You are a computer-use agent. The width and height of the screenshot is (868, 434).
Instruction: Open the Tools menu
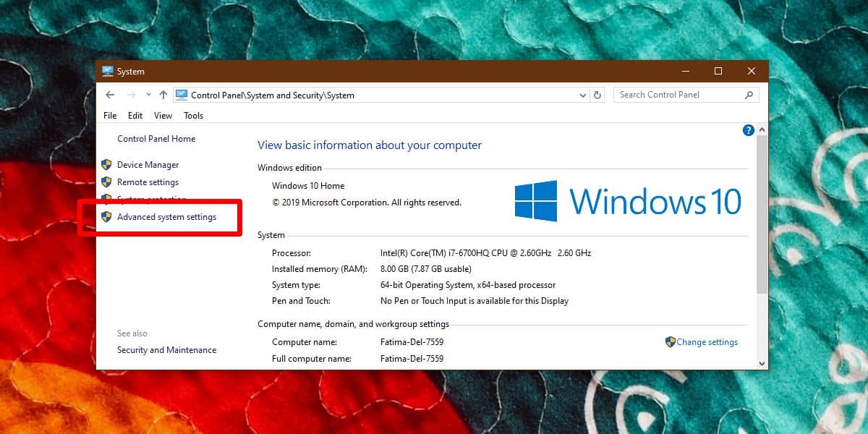pyautogui.click(x=193, y=116)
